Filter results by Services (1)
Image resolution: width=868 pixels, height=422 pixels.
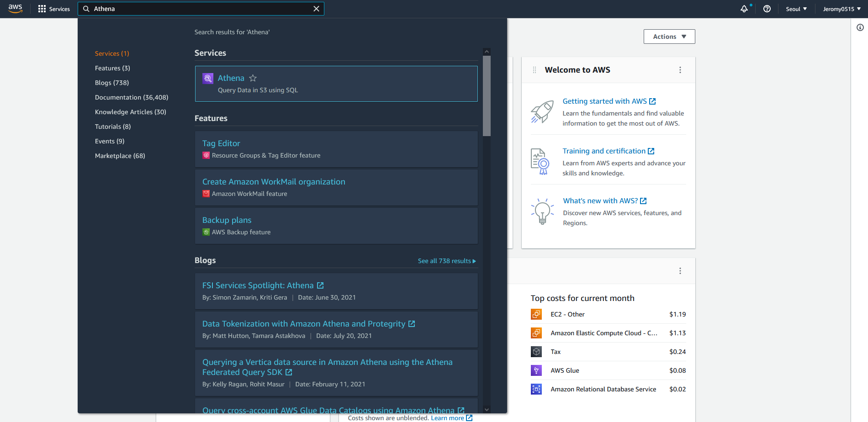point(112,53)
